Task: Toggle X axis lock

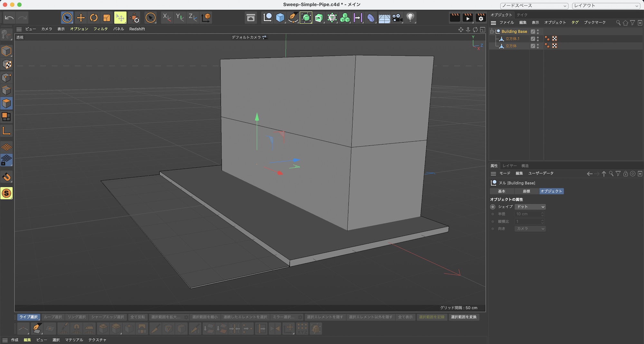Action: pyautogui.click(x=166, y=18)
